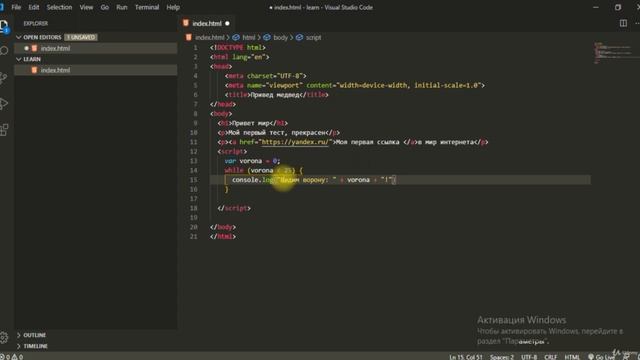
Task: Open the Extensions view
Action: (4, 130)
